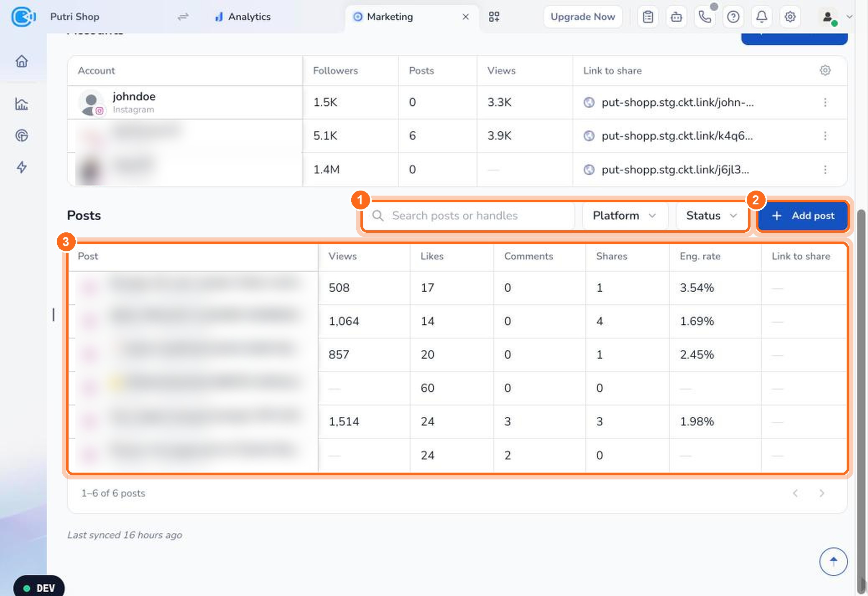Screen dimensions: 868x596
Task: Switch to the Analytics tab
Action: click(x=243, y=17)
